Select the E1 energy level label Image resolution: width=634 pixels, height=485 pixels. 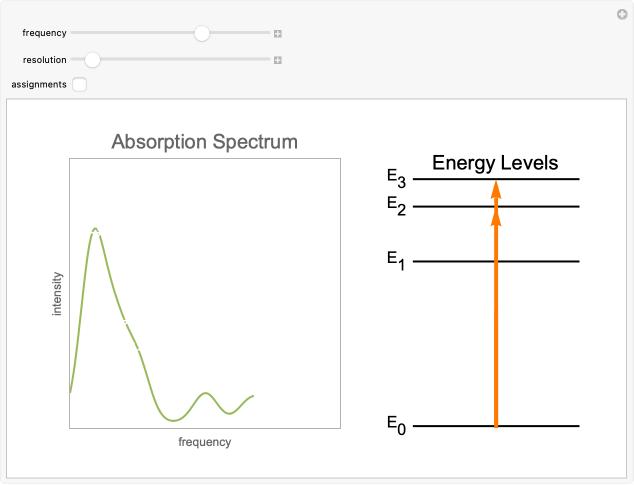(x=397, y=261)
